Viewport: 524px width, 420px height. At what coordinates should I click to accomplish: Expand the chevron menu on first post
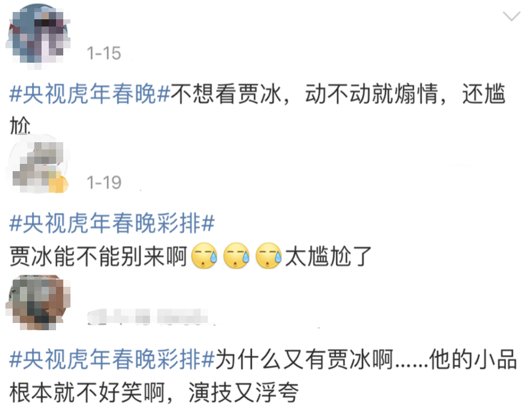pos(511,16)
